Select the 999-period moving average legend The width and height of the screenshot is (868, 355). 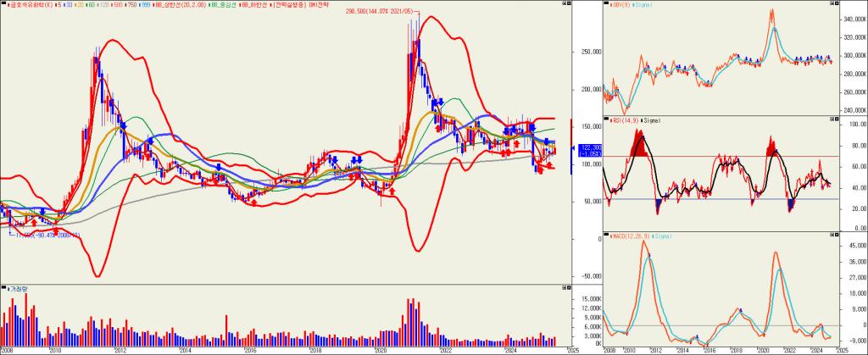(x=146, y=3)
